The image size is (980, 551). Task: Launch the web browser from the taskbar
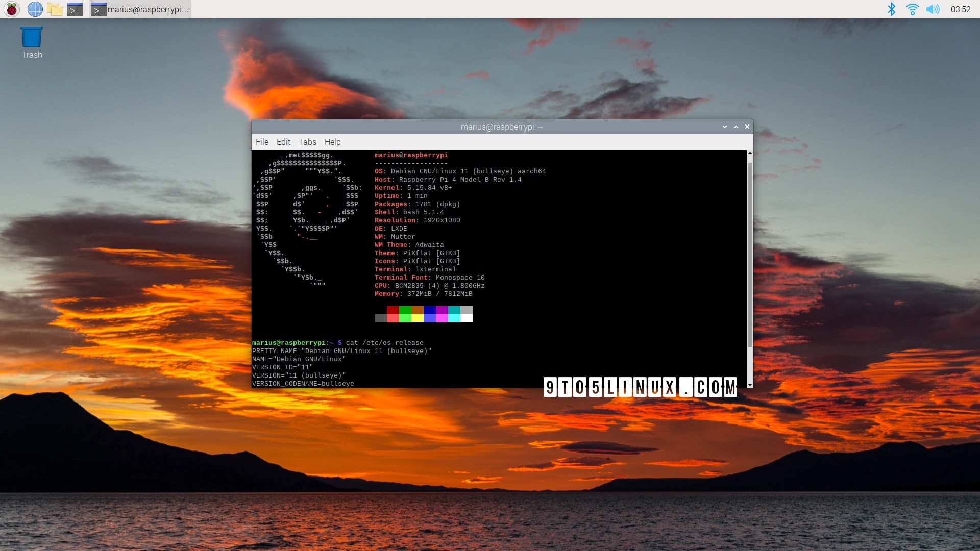[x=35, y=9]
